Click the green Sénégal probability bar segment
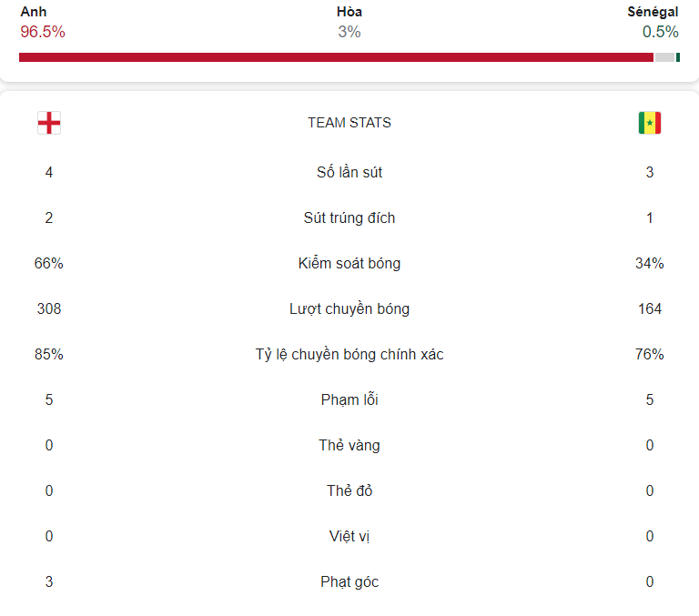The image size is (699, 616). point(678,57)
